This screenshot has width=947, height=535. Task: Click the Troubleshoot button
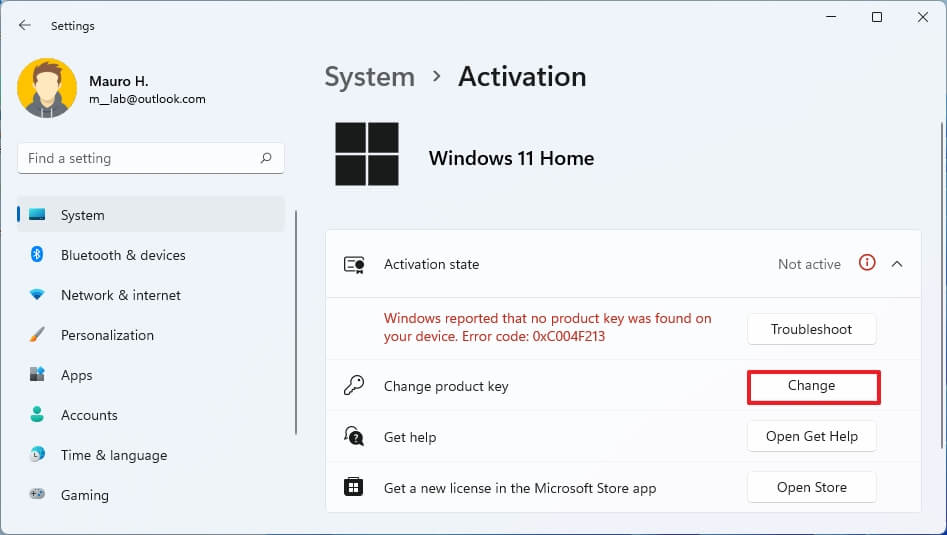811,329
